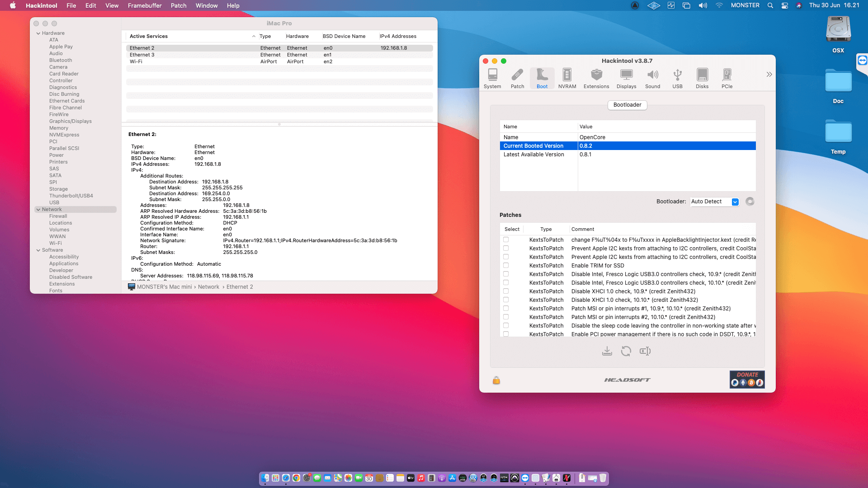The height and width of the screenshot is (488, 868).
Task: Select the USB toolbar icon
Action: pyautogui.click(x=677, y=78)
